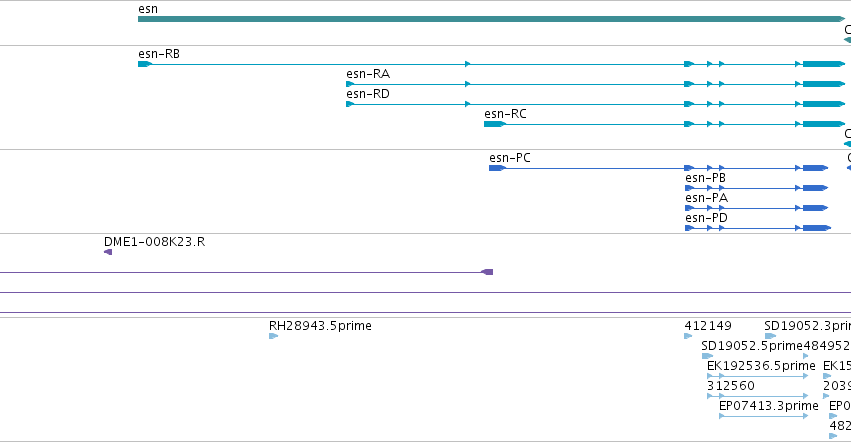
Task: Click the 312560 feature line
Action: pyautogui.click(x=758, y=396)
